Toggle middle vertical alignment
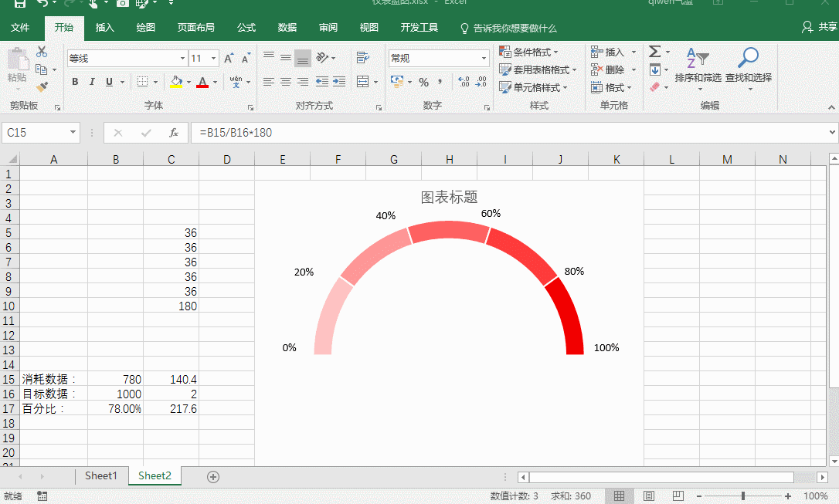Viewport: 839px width, 504px height. [286, 57]
